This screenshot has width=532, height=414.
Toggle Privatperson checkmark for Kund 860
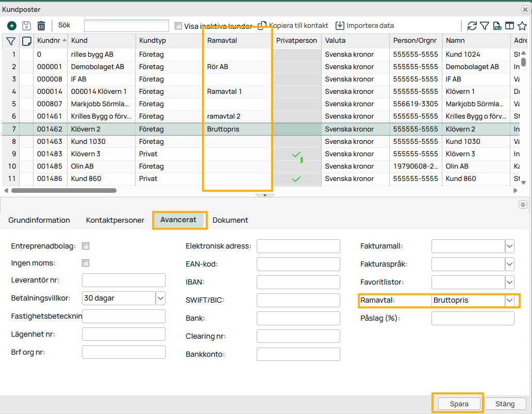[296, 179]
